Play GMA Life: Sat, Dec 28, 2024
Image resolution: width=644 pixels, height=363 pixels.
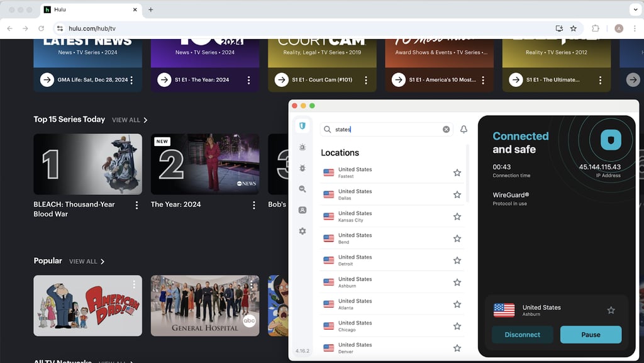47,80
